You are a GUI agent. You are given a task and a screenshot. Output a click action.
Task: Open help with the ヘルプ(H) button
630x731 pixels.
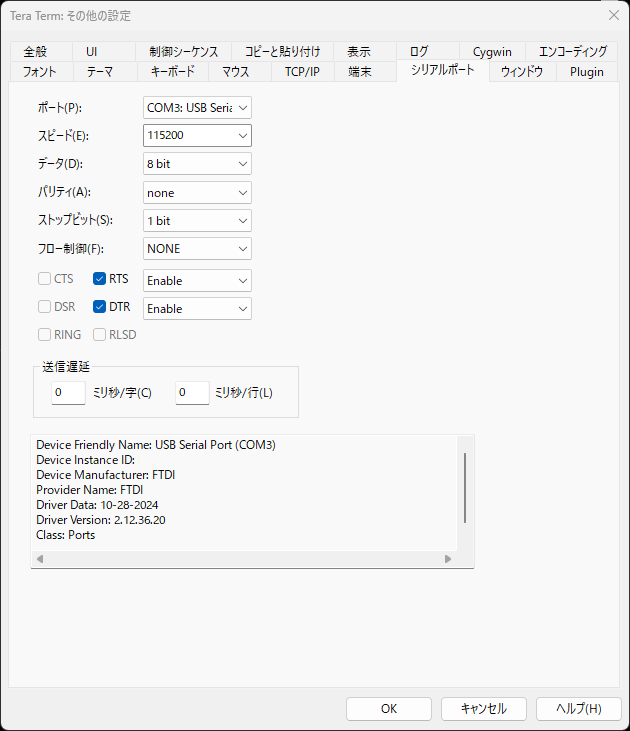pyautogui.click(x=579, y=709)
